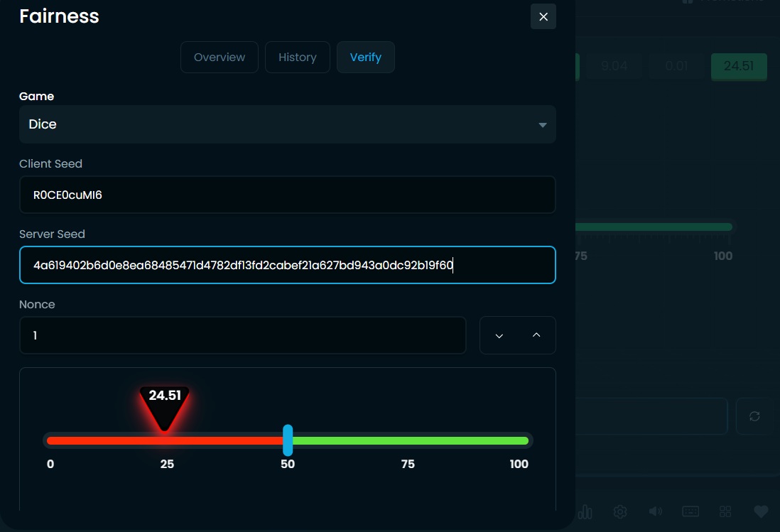Click the red section of dice bar

click(x=164, y=440)
